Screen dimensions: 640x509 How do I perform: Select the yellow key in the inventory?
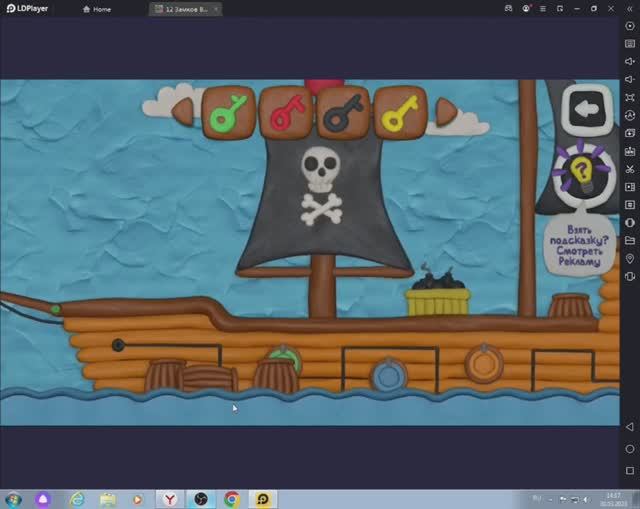(x=400, y=113)
